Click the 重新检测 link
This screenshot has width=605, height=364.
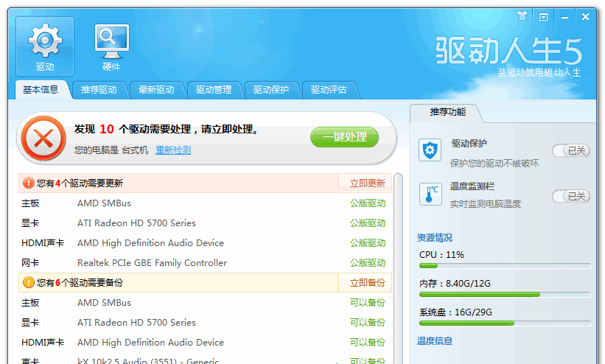pos(173,150)
